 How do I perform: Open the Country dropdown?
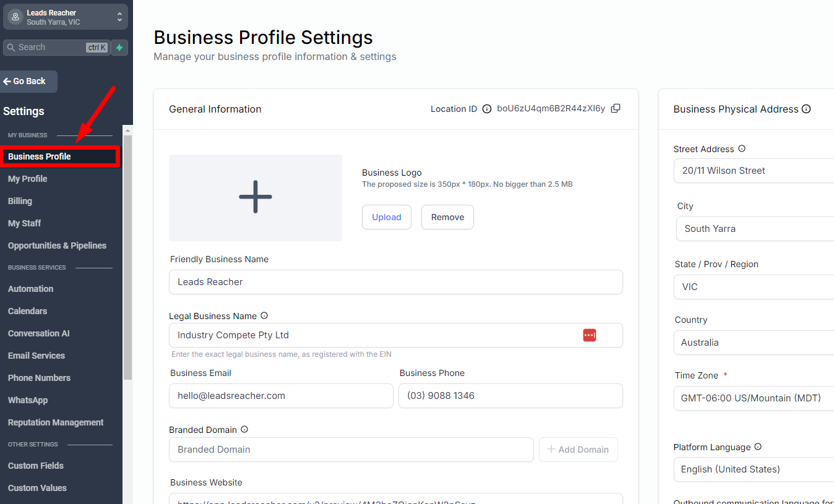tap(755, 343)
